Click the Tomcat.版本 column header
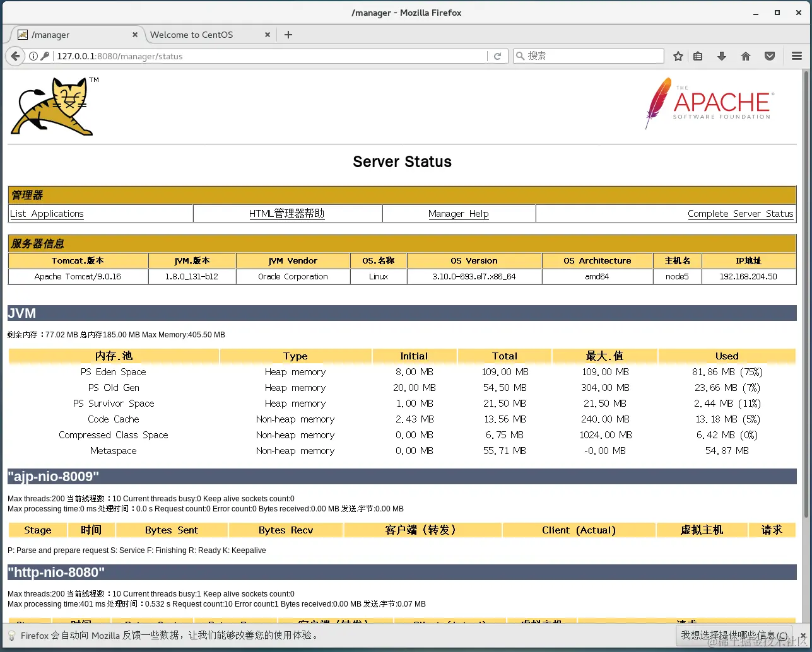 78,260
